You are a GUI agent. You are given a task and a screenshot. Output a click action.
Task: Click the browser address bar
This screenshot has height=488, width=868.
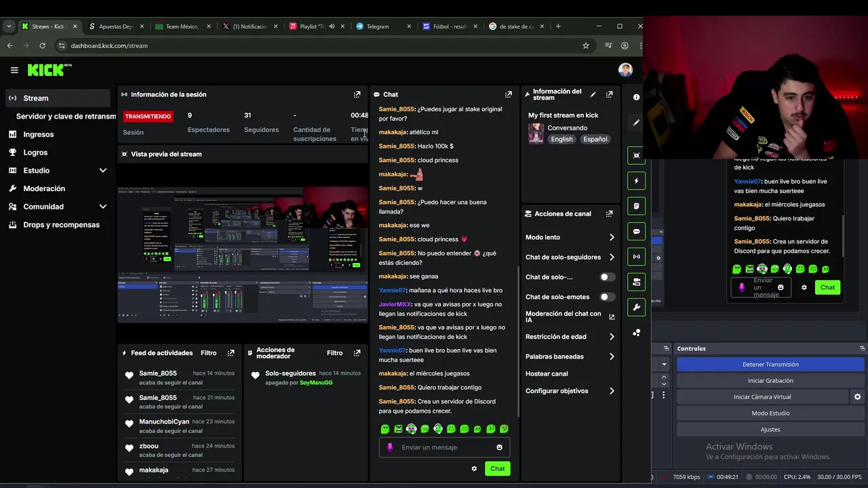click(x=317, y=45)
